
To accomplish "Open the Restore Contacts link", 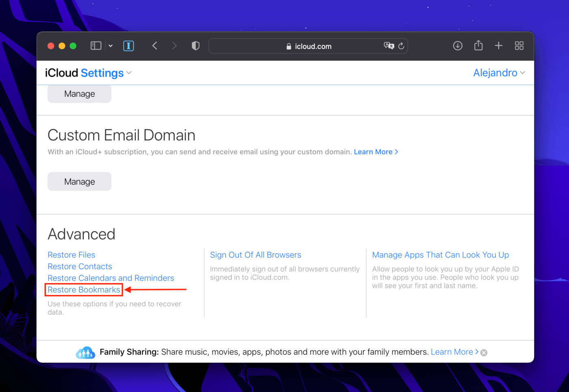I will [x=80, y=266].
